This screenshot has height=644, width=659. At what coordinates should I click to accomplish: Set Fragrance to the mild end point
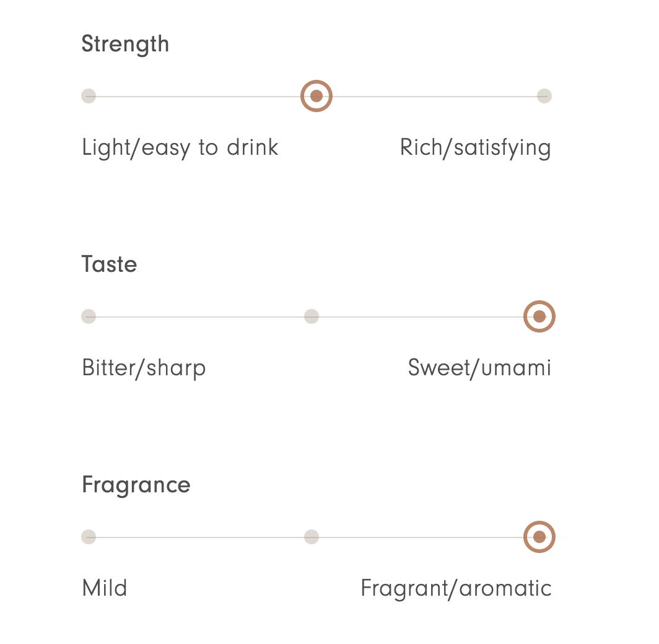pos(89,537)
